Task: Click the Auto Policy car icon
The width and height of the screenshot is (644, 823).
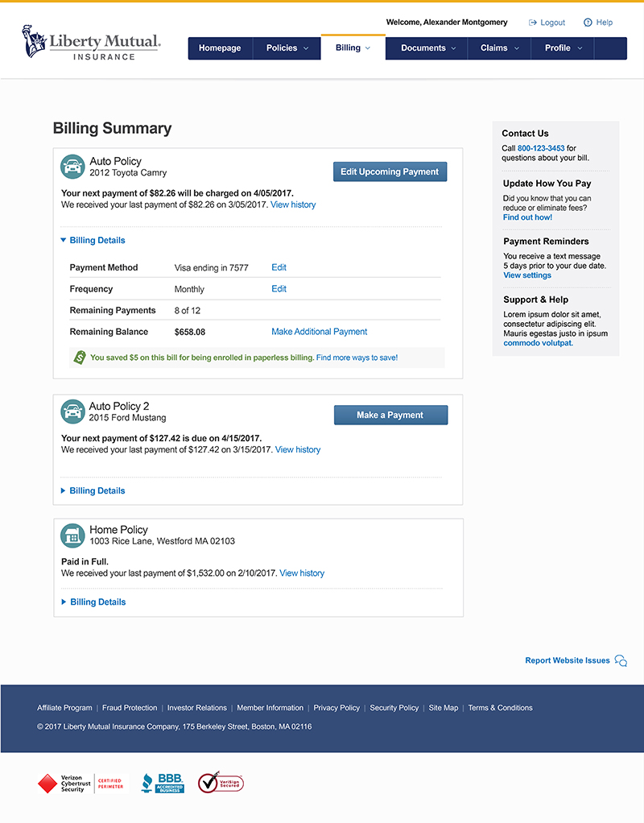Action: [x=72, y=167]
